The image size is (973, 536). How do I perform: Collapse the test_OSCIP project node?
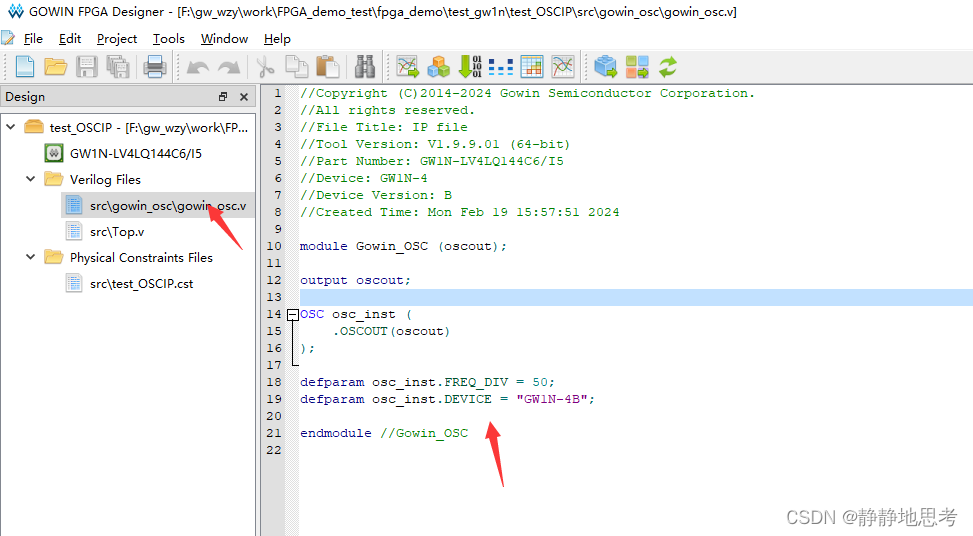(11, 127)
